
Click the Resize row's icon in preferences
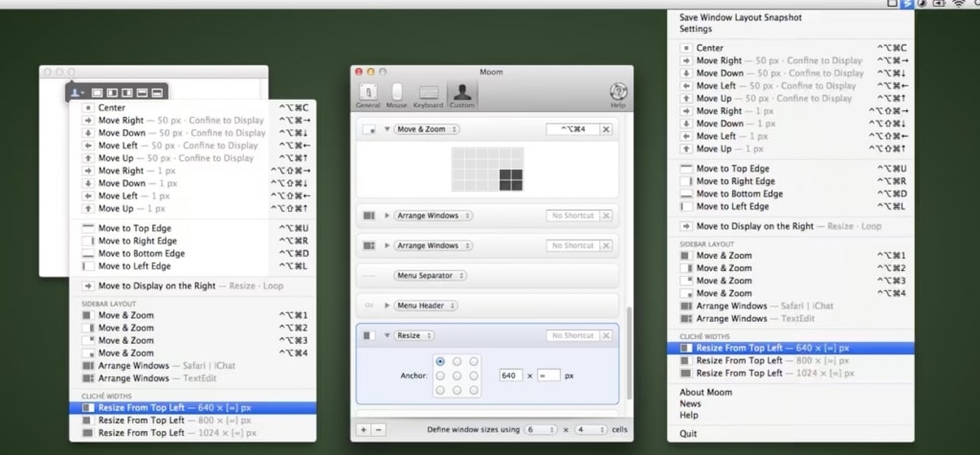pos(368,335)
